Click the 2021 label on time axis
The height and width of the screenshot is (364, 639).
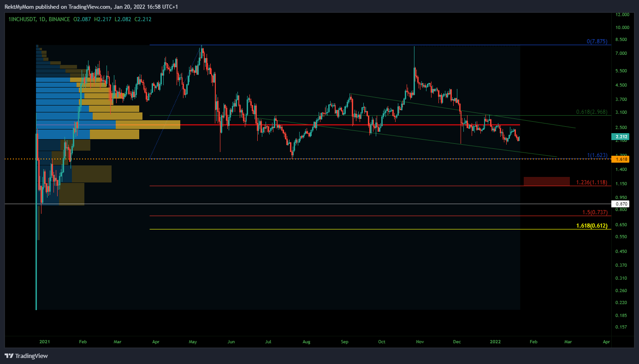pyautogui.click(x=45, y=342)
